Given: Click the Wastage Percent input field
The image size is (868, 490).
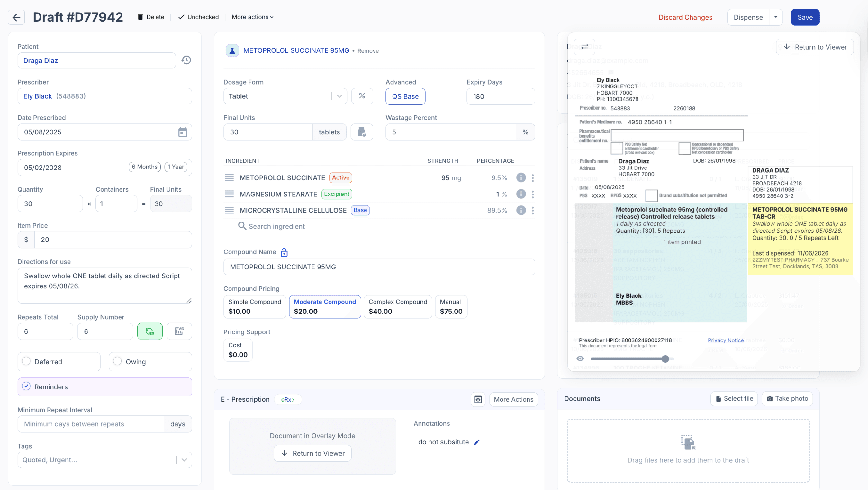Looking at the screenshot, I should [x=450, y=132].
